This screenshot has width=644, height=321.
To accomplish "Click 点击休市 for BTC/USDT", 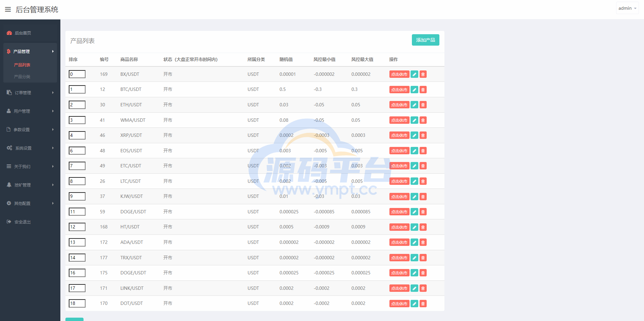I will tap(399, 90).
